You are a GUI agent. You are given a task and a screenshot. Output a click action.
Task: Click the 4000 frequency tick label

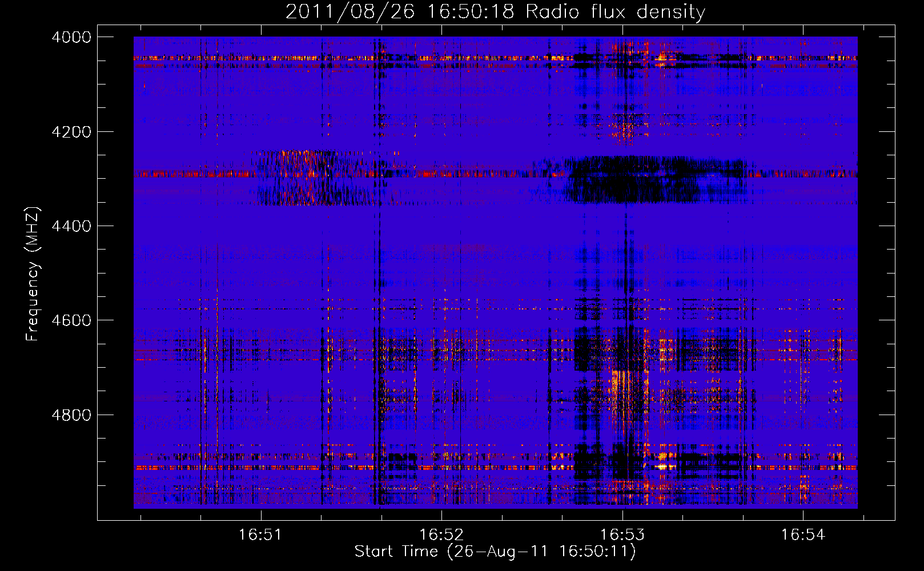pos(71,37)
